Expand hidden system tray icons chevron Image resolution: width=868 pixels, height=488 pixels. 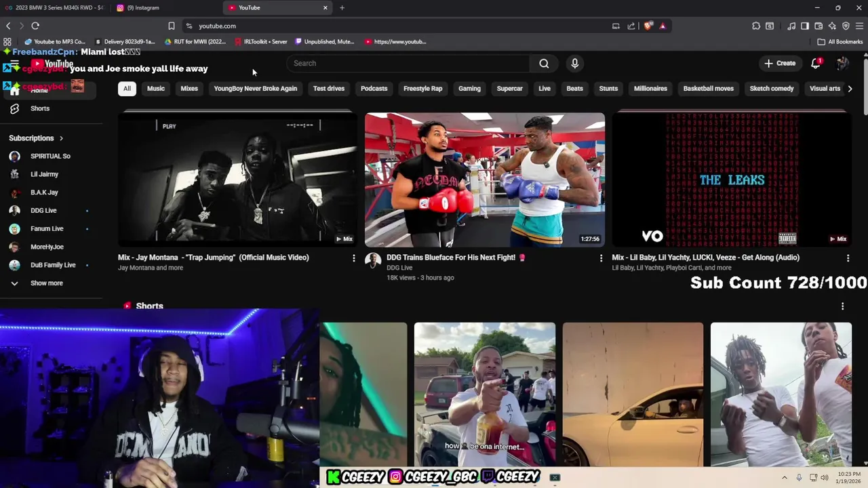point(785,478)
